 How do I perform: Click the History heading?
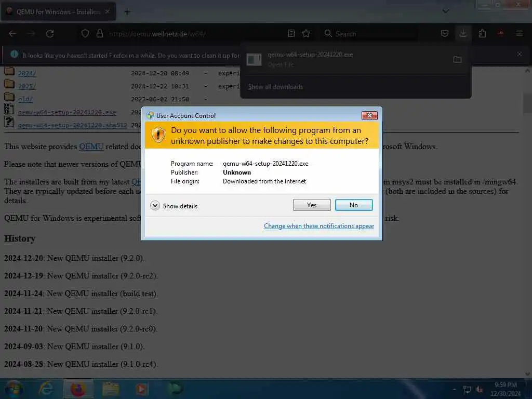click(20, 238)
